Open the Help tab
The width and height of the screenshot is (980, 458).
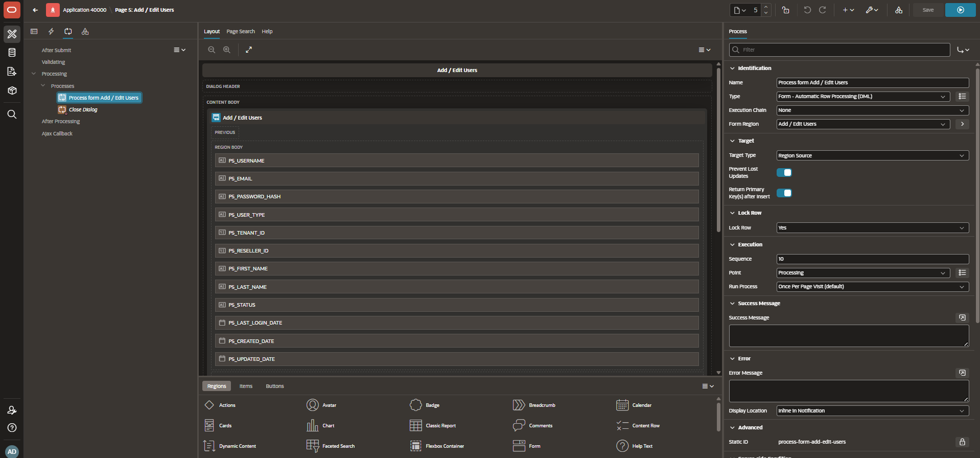tap(267, 31)
